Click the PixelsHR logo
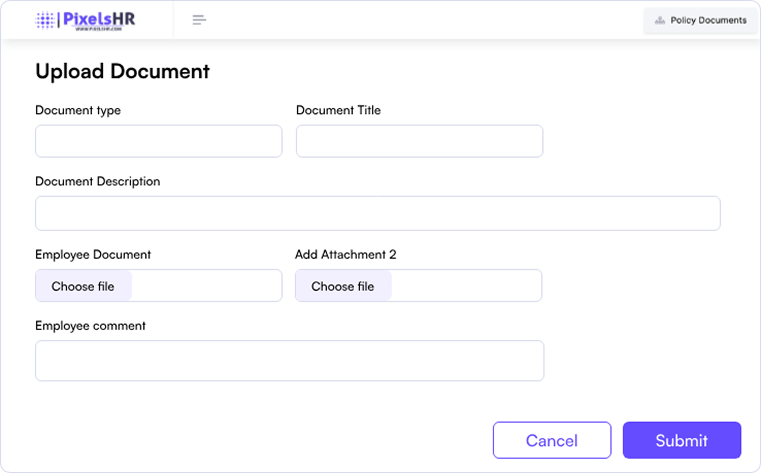 click(85, 20)
